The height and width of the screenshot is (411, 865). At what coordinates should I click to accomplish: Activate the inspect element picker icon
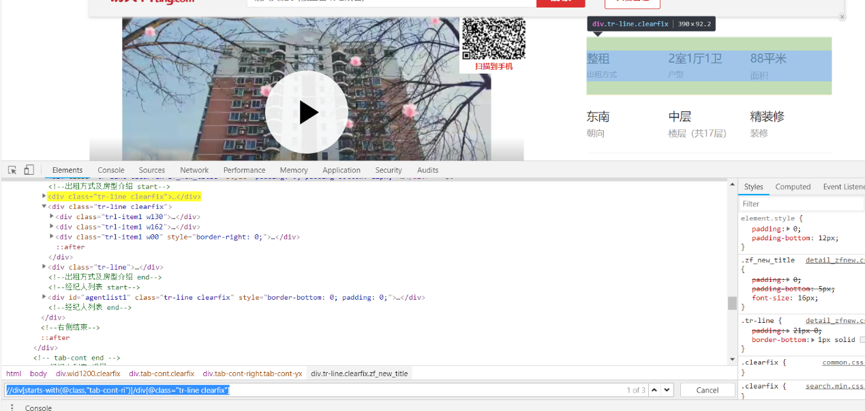click(12, 170)
